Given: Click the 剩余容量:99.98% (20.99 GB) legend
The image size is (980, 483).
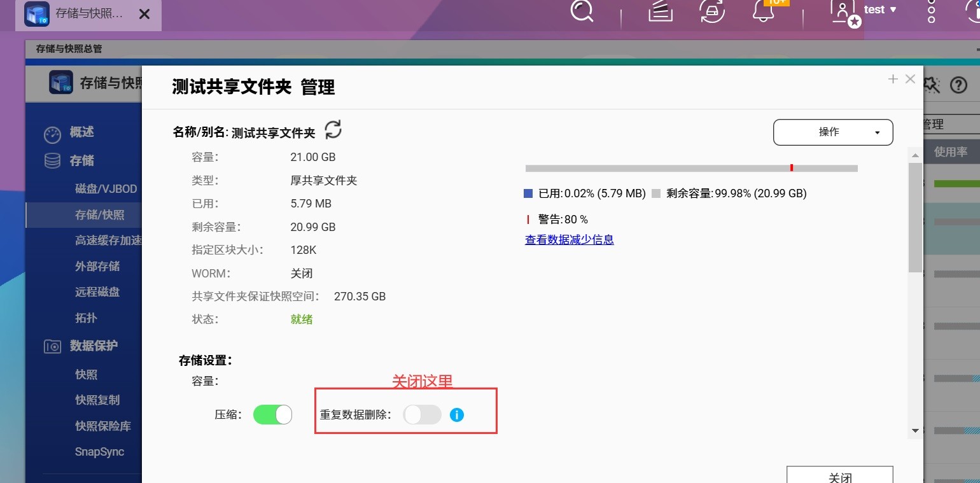Looking at the screenshot, I should point(730,193).
